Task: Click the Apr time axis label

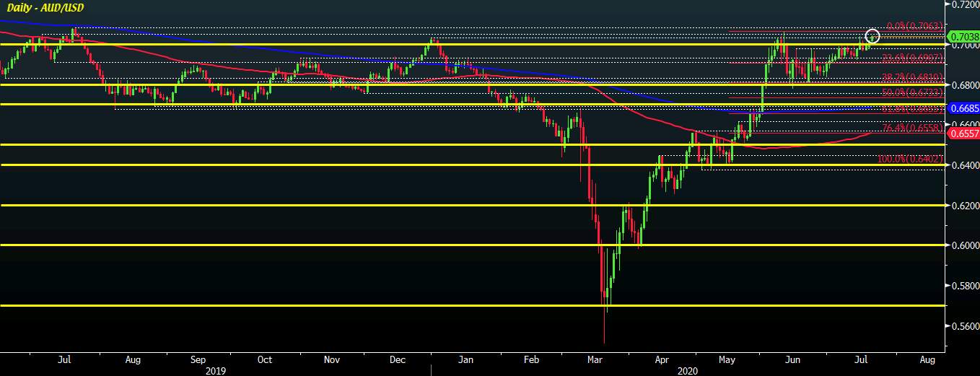Action: [x=662, y=359]
